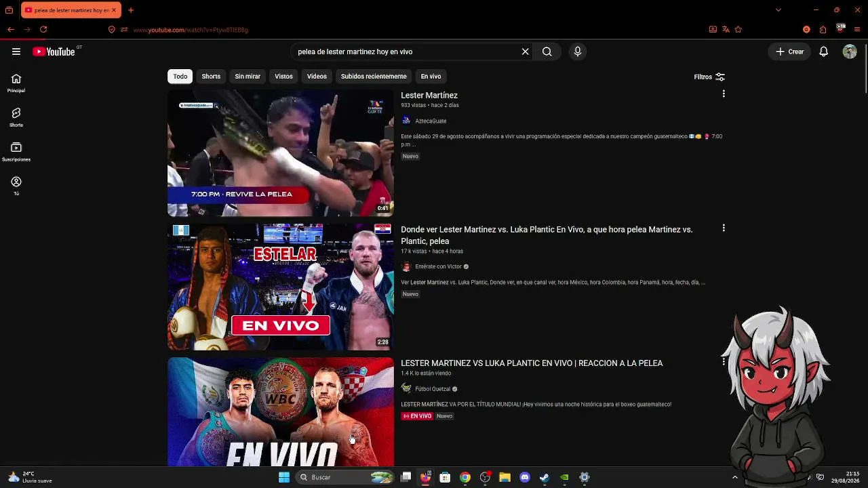Click the translate page icon
868x488 pixels.
(726, 30)
